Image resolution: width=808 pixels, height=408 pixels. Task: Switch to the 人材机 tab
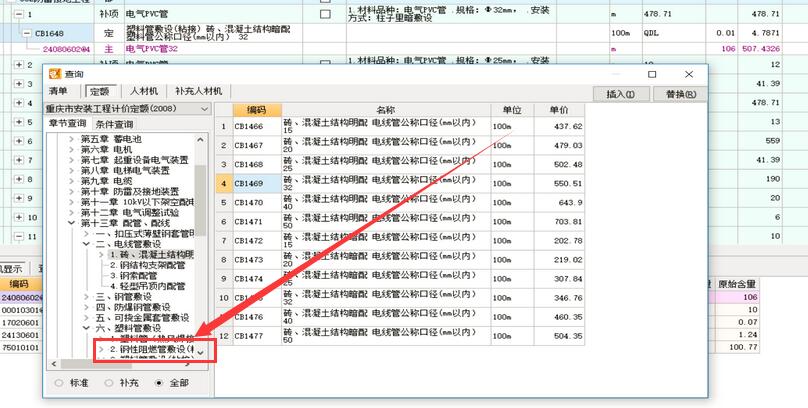tap(144, 91)
